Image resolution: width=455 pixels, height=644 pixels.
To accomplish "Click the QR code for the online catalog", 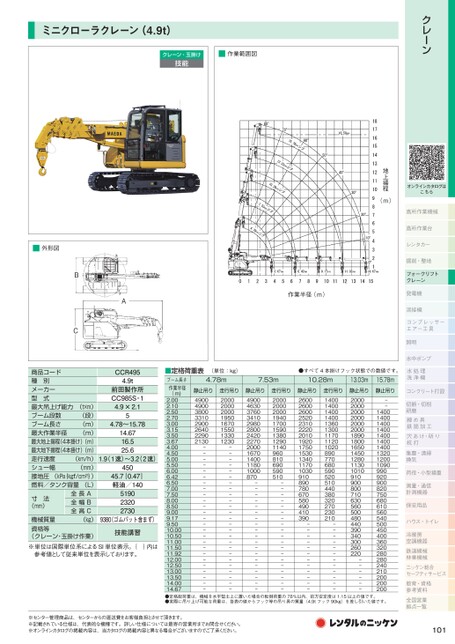I will pyautogui.click(x=427, y=162).
